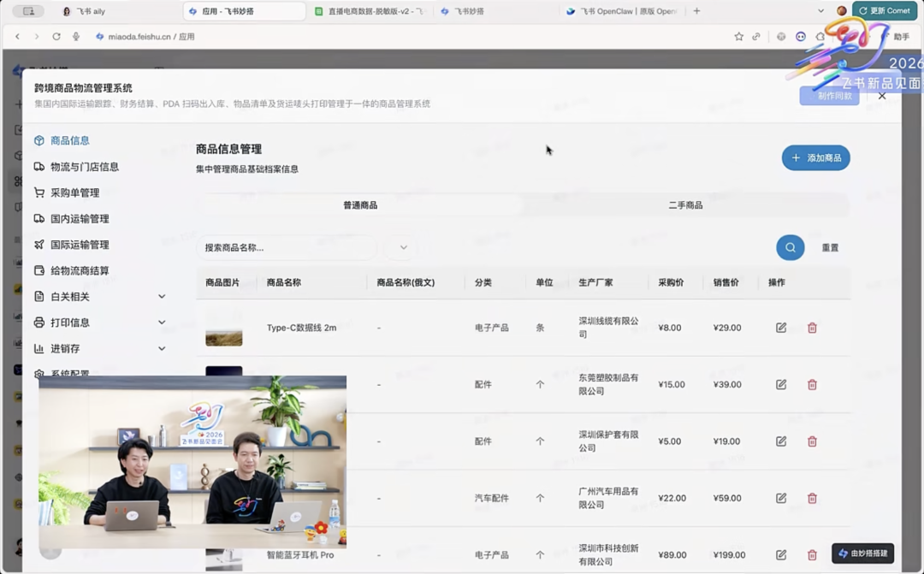Select the 普通商品 tab

click(x=360, y=205)
